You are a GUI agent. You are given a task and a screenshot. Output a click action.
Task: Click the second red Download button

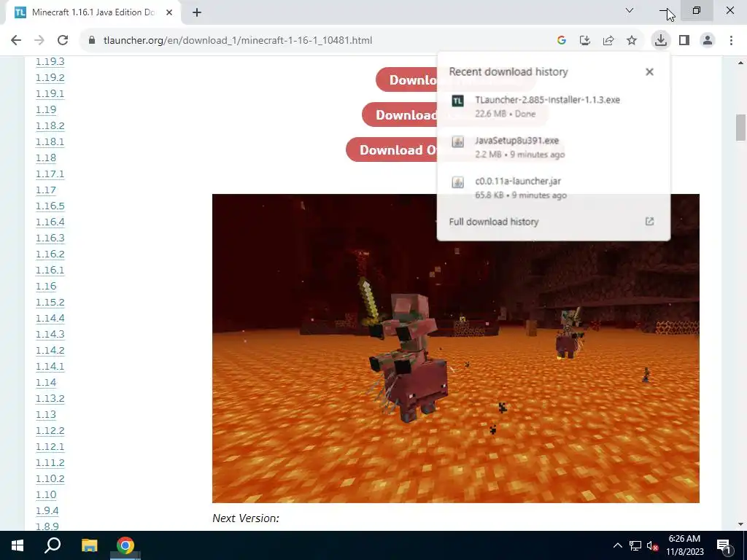(x=399, y=114)
